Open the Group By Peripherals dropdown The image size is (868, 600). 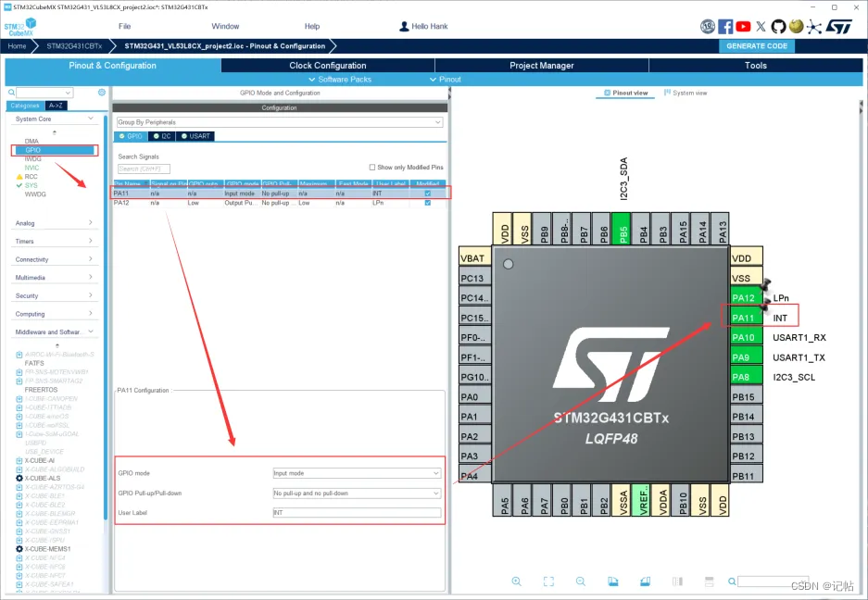tap(280, 122)
